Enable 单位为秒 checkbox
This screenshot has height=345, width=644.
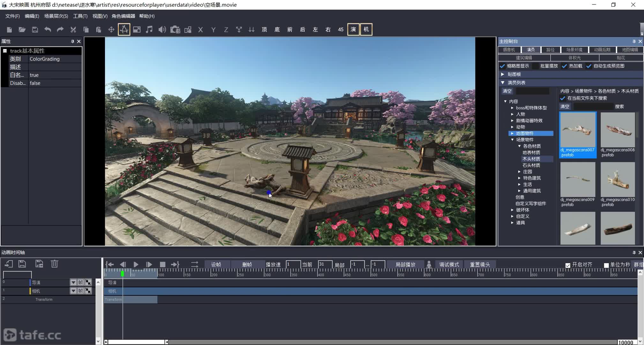pos(606,265)
